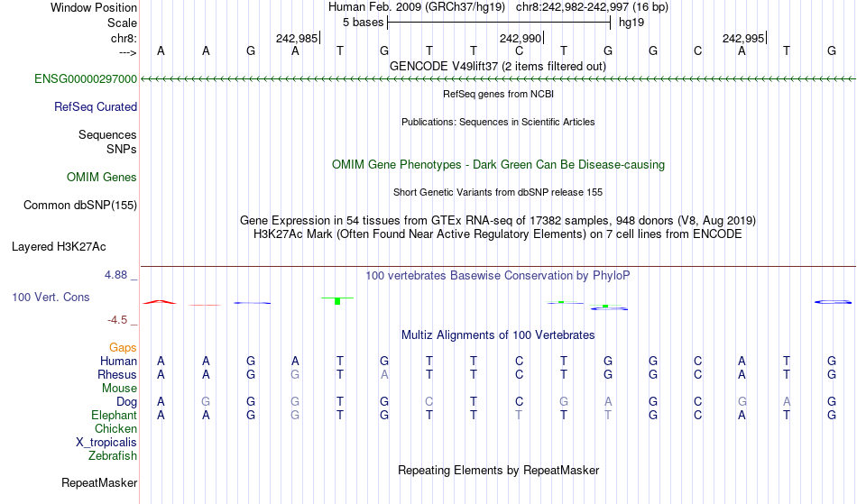Image resolution: width=857 pixels, height=504 pixels.
Task: Click the solid green PhyloP conservation bar
Action: (x=337, y=301)
